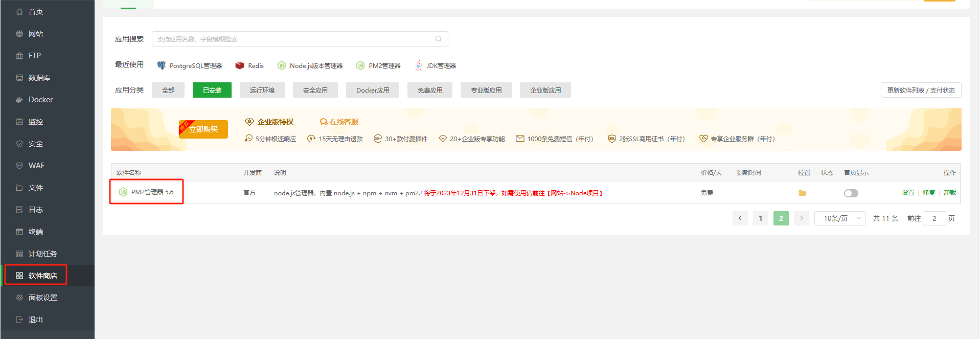The width and height of the screenshot is (980, 339).
Task: Click the 前往 page number input
Action: coord(935,218)
